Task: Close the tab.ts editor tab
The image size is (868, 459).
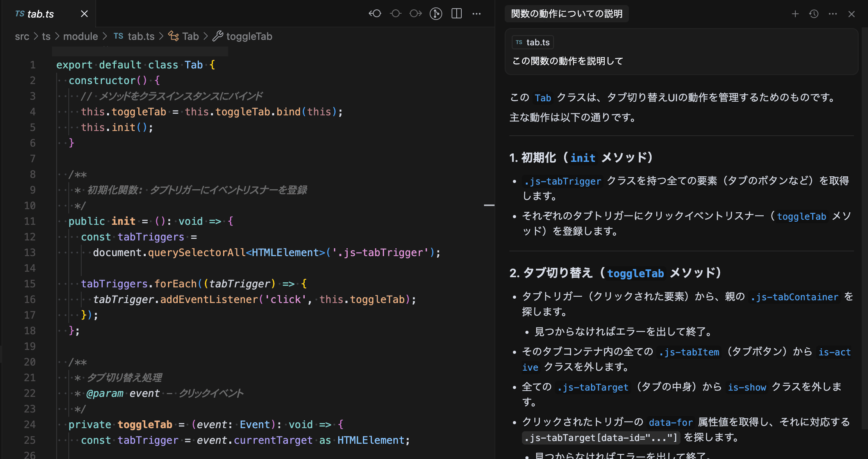Action: (x=84, y=13)
